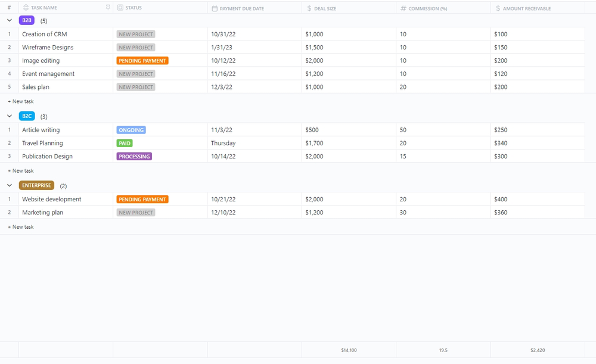Open the task named Creation of CRM
The width and height of the screenshot is (596, 364).
[x=45, y=34]
